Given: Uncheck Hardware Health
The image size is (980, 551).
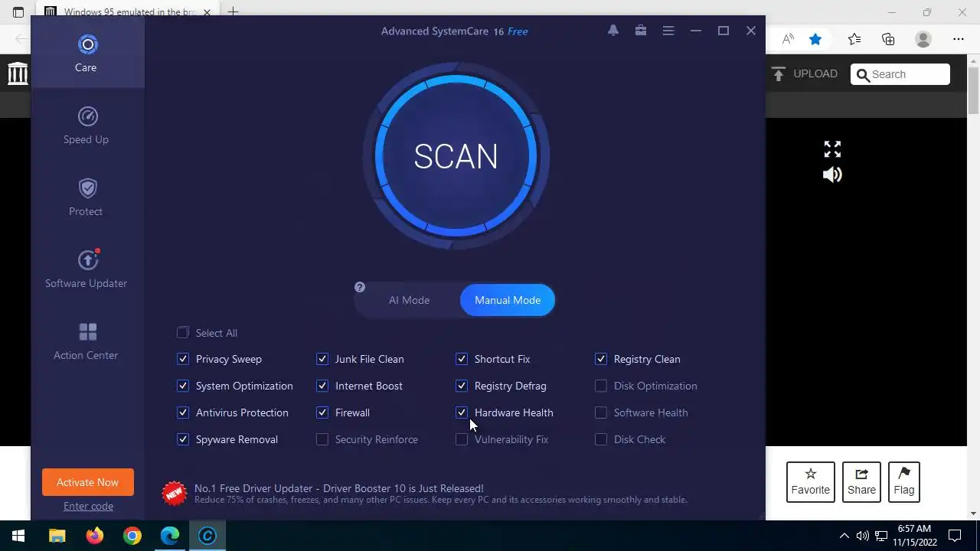Looking at the screenshot, I should pos(462,412).
